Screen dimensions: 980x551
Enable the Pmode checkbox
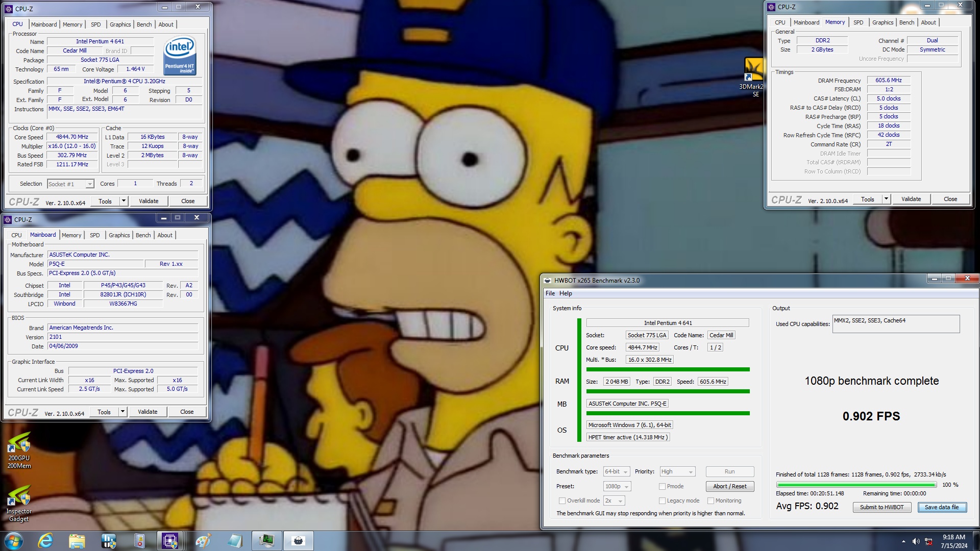[662, 486]
